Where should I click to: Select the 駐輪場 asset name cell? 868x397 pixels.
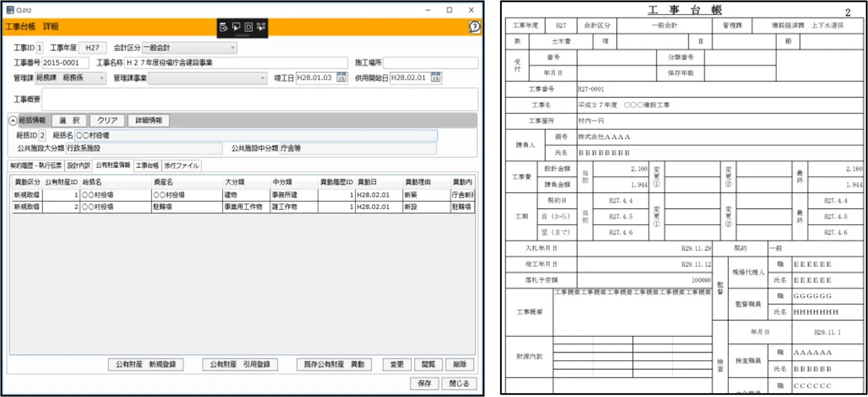(x=188, y=207)
